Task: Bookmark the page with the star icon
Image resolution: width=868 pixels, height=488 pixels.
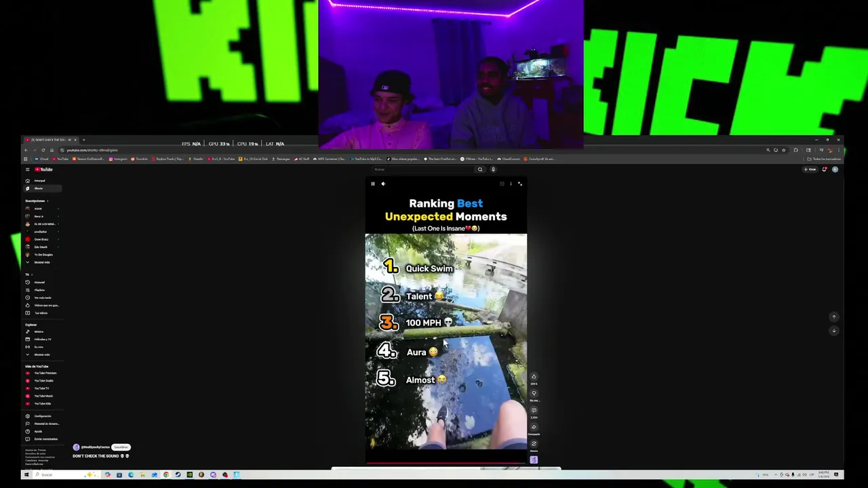Action: (784, 150)
